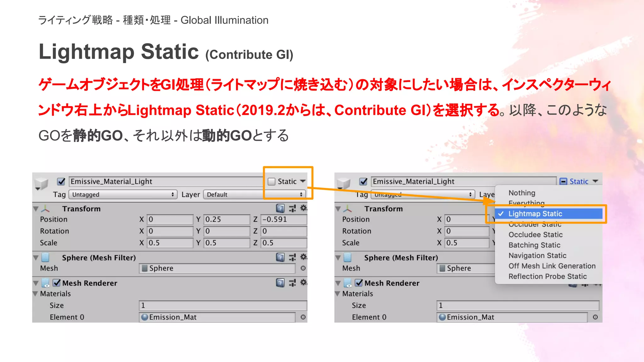Open Static flags dropdown arrow in right inspector
This screenshot has height=362, width=644.
595,181
